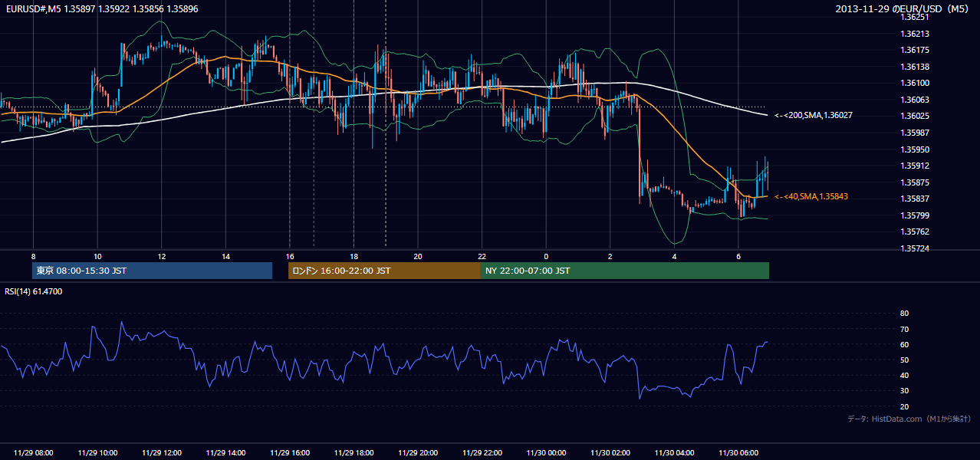Click the '11/30 04:00' bottom date label
This screenshot has height=460, width=980.
[x=675, y=453]
